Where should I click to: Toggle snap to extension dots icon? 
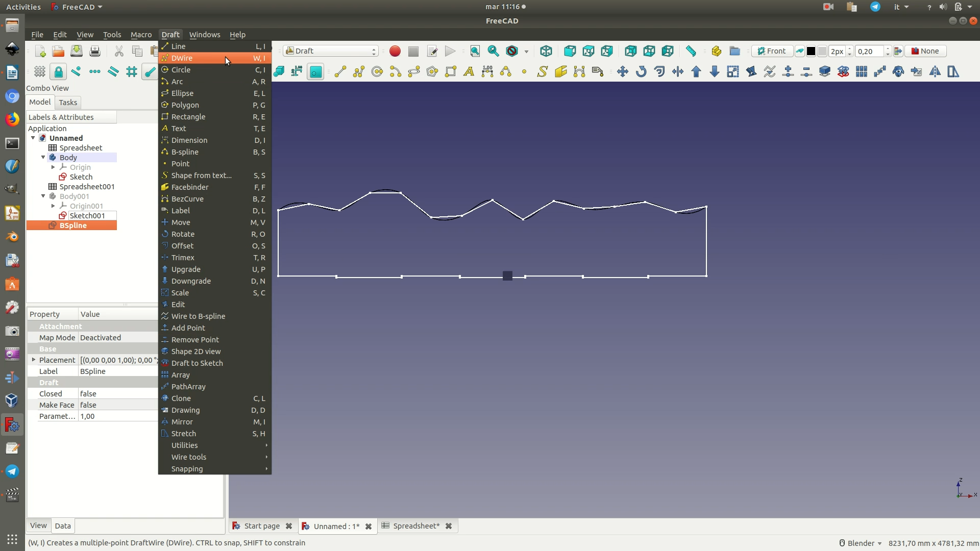tap(95, 72)
